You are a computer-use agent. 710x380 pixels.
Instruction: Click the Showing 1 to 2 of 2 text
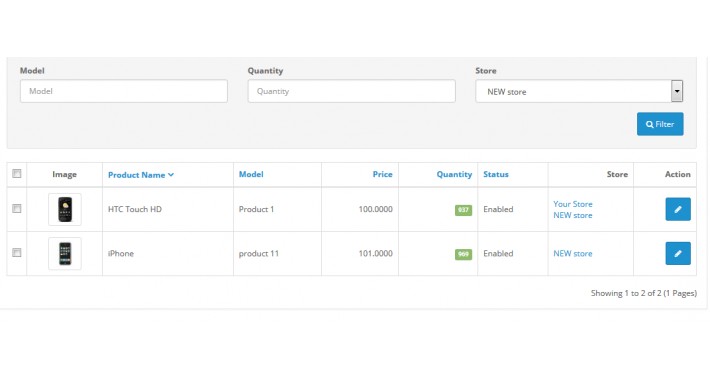coord(643,293)
